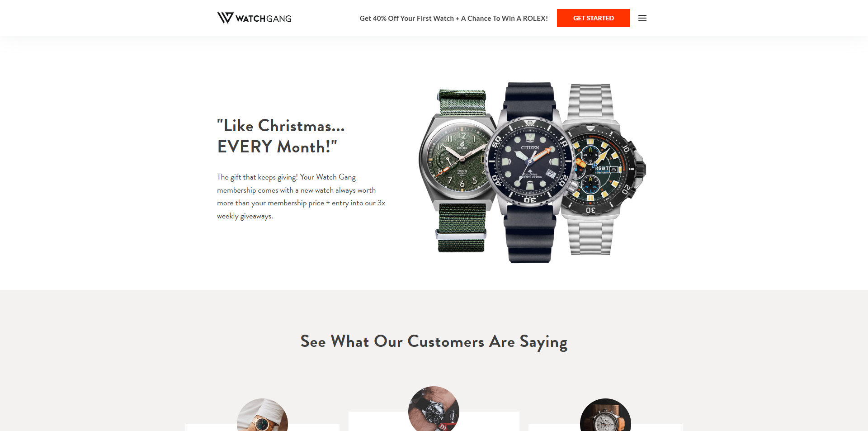
Task: Click the WATCHGANG brand name text
Action: click(263, 19)
